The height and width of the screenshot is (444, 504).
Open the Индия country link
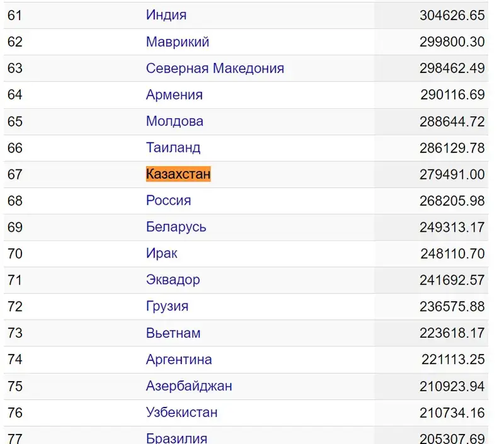tap(166, 15)
